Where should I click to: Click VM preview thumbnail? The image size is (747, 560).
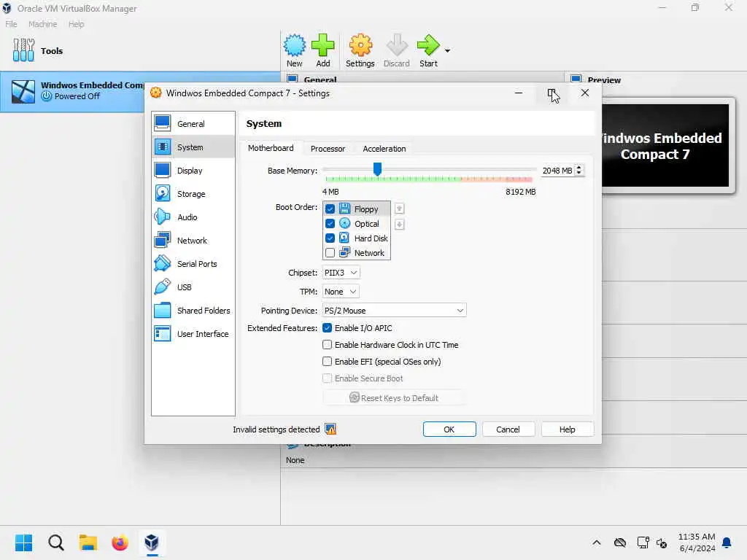665,145
